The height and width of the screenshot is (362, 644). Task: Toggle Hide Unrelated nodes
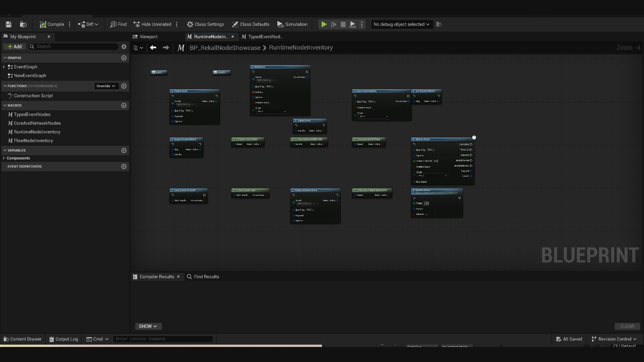tap(153, 24)
